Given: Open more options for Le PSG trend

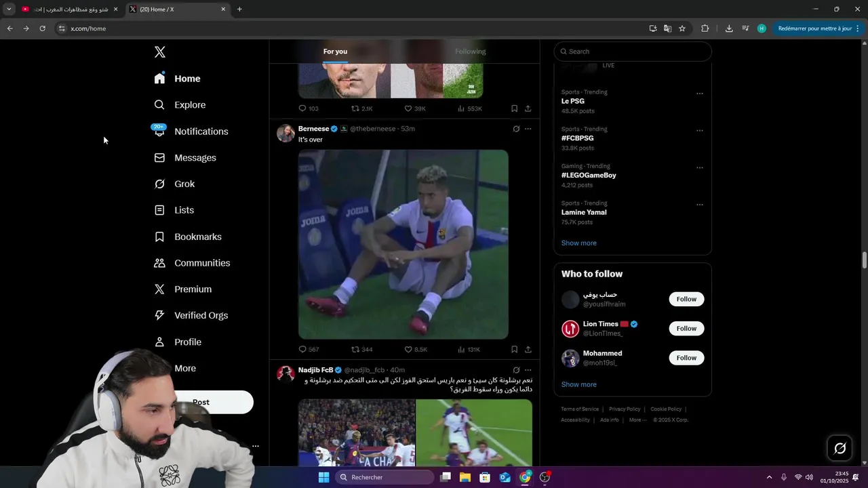Looking at the screenshot, I should [x=700, y=94].
